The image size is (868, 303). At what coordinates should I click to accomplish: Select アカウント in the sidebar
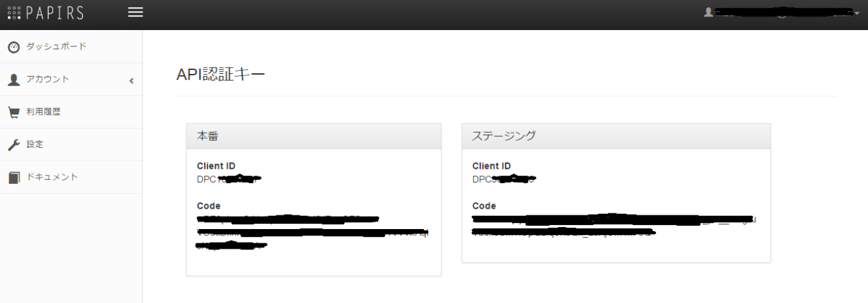click(48, 79)
